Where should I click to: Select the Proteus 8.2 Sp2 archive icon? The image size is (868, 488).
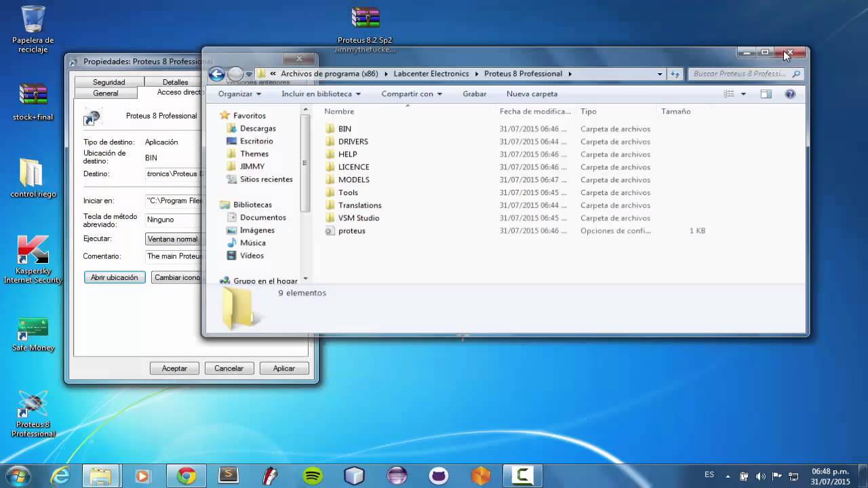click(x=365, y=30)
